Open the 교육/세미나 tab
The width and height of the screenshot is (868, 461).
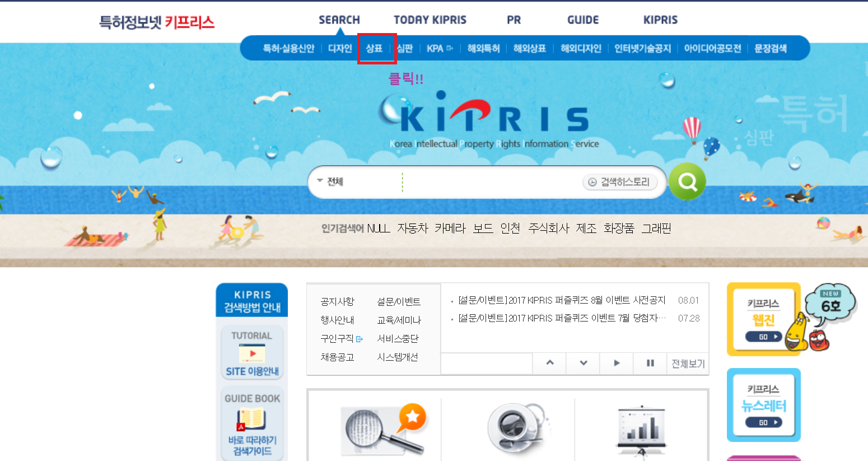click(399, 320)
